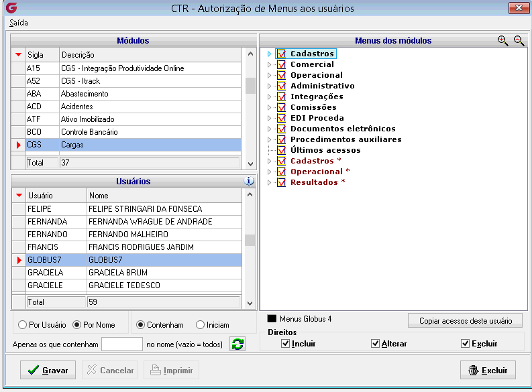
Task: Select the Por Nome radio option
Action: 76,324
